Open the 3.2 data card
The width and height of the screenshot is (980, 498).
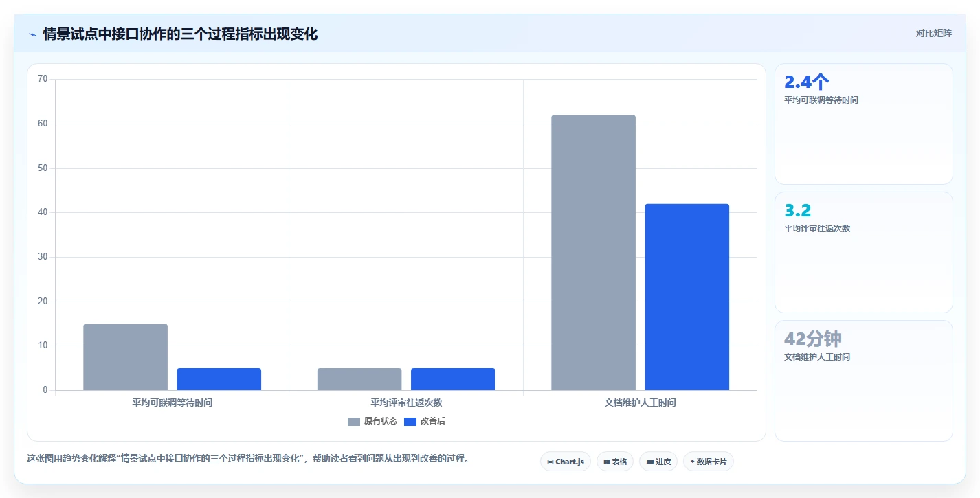pos(864,253)
